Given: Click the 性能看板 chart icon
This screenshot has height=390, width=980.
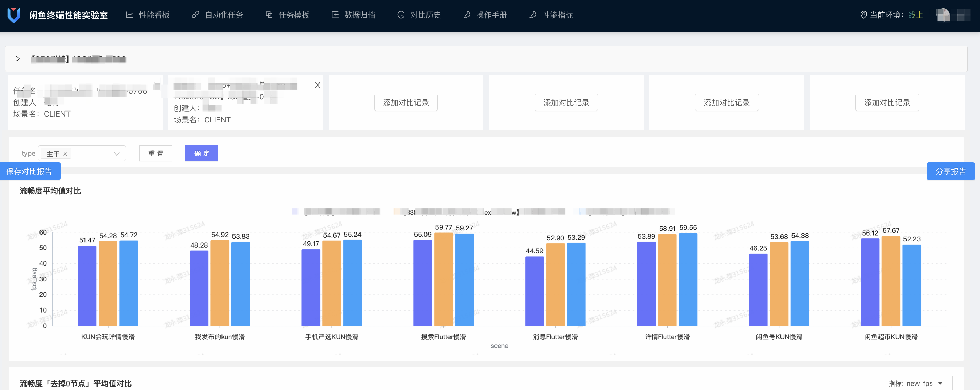Looking at the screenshot, I should [130, 15].
